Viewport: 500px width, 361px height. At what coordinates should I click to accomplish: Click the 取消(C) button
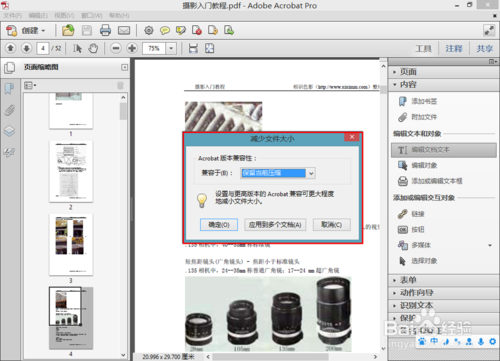tap(332, 225)
